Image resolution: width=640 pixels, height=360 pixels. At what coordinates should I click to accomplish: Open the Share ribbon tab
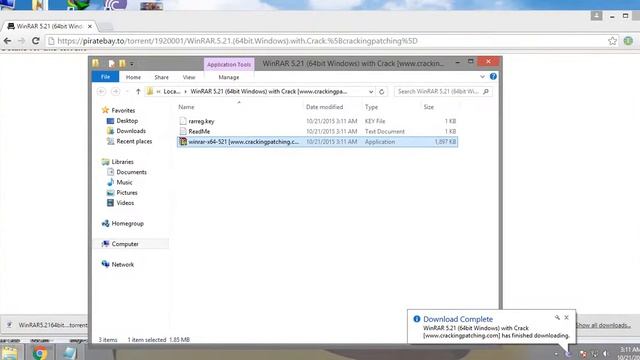click(161, 77)
